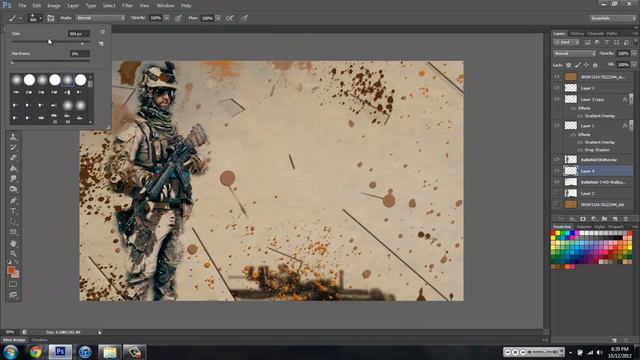Click brush Hardness slider track

coord(51,61)
